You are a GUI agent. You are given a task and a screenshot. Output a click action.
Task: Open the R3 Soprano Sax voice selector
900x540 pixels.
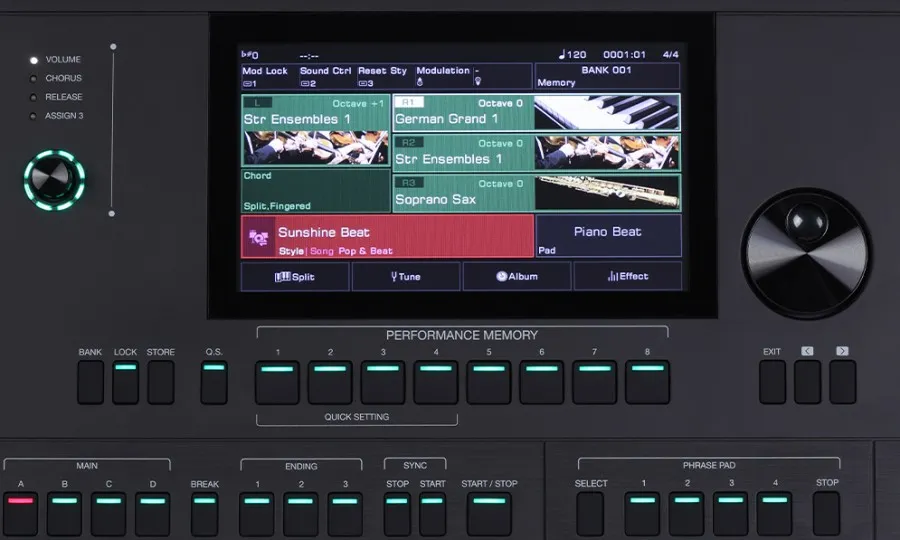click(536, 193)
